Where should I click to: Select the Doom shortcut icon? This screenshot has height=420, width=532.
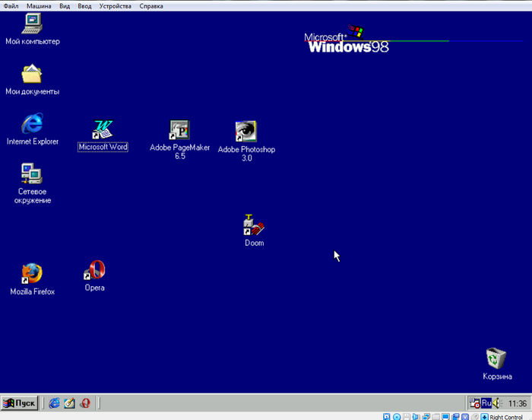coord(254,231)
